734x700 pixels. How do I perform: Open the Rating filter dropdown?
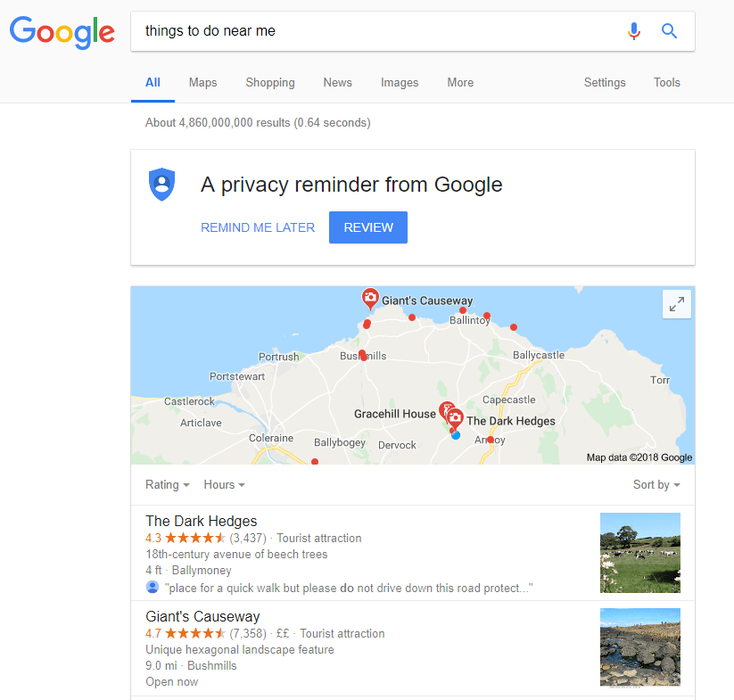click(167, 484)
